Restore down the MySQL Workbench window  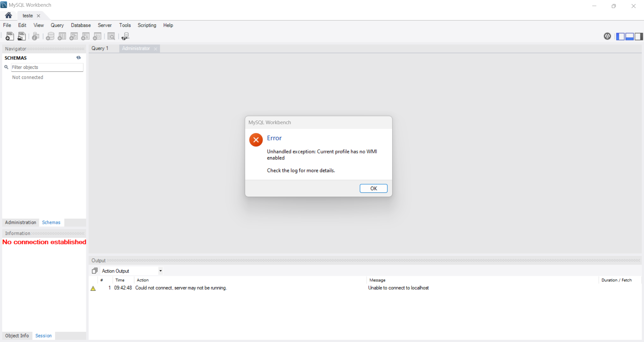pyautogui.click(x=614, y=6)
